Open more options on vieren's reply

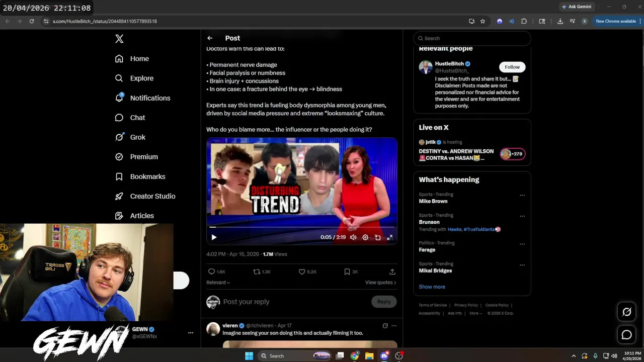pyautogui.click(x=394, y=326)
